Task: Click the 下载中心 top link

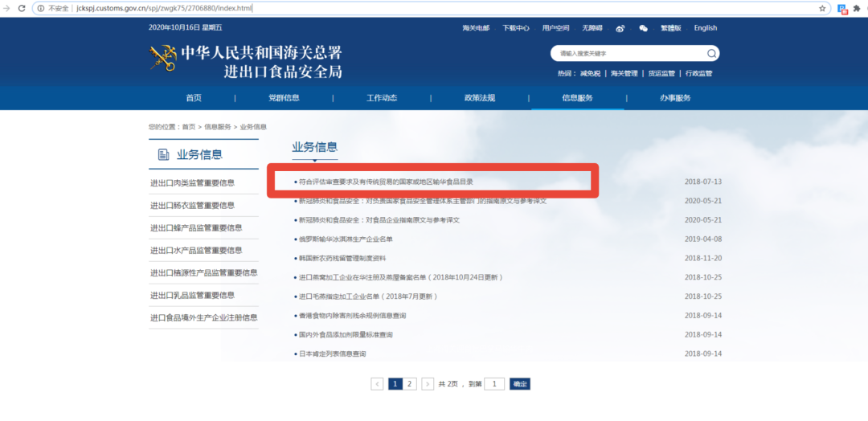Action: (516, 28)
